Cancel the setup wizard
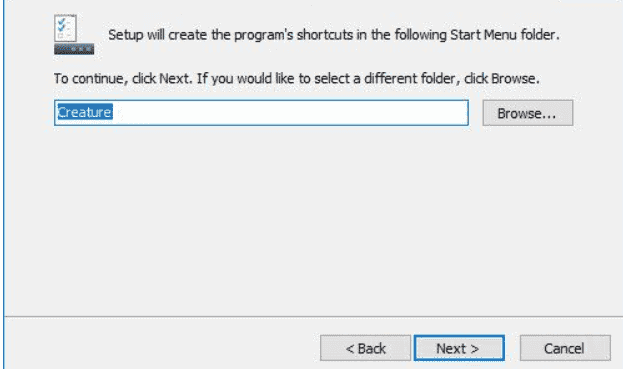Image resolution: width=623 pixels, height=369 pixels. (x=565, y=348)
